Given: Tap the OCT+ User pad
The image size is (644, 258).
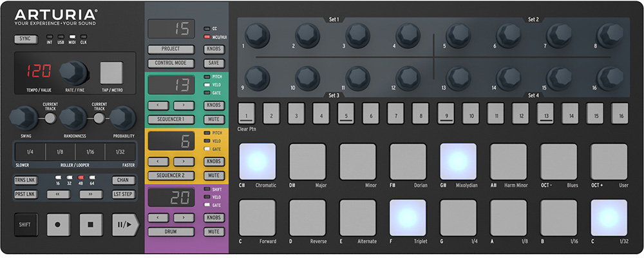Looking at the screenshot, I should tap(609, 162).
